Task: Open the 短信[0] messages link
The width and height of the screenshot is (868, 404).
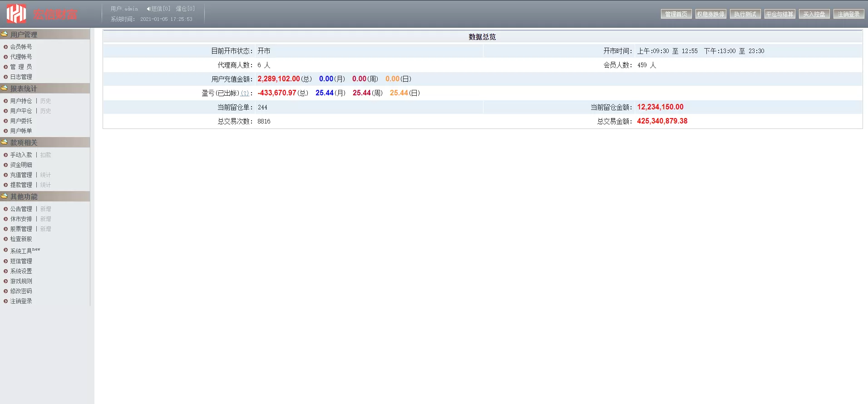Action: (x=161, y=9)
